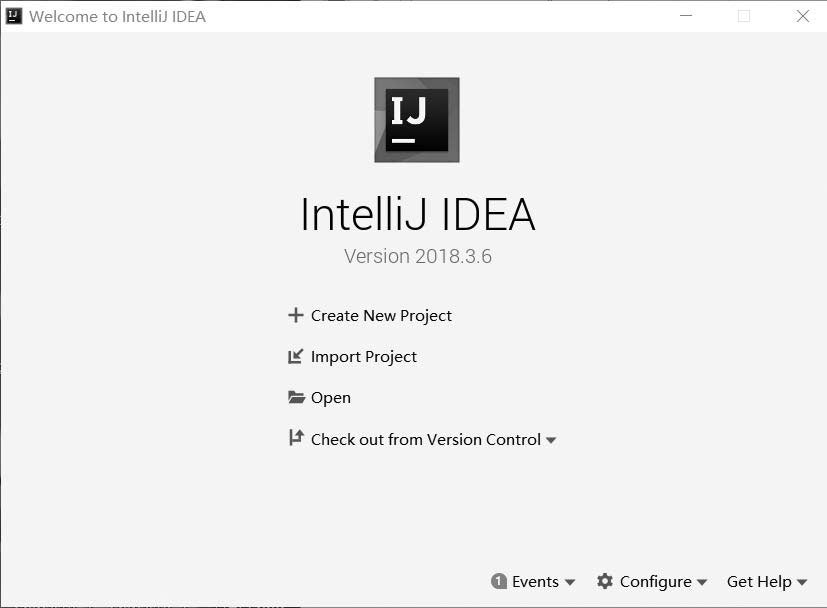This screenshot has width=827, height=608.
Task: Expand the Check out from Version Control arrow
Action: point(551,440)
